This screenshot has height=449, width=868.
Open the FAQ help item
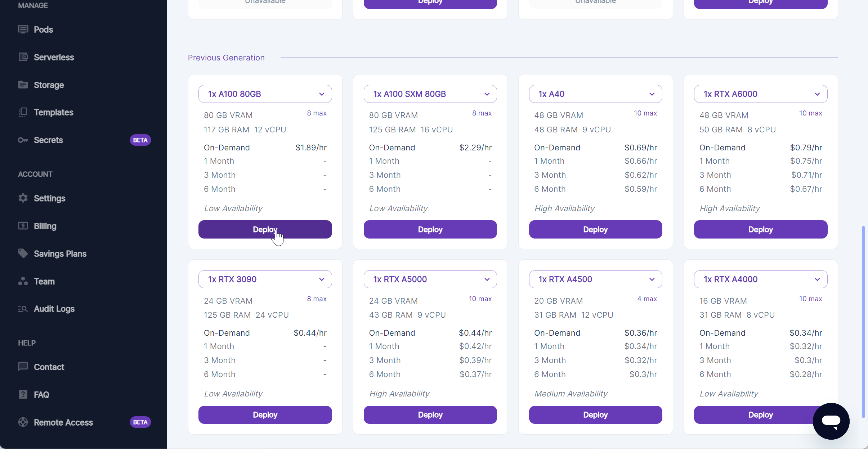(x=41, y=395)
